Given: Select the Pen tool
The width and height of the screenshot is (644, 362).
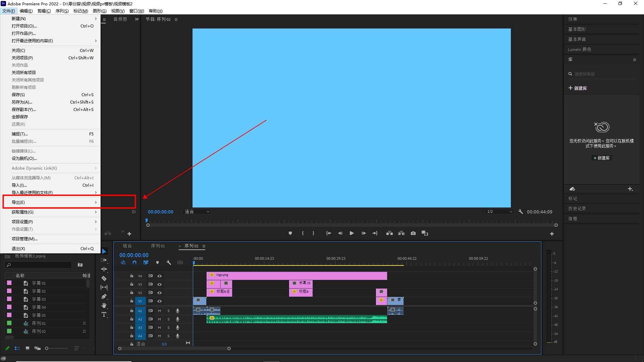Looking at the screenshot, I should (104, 296).
